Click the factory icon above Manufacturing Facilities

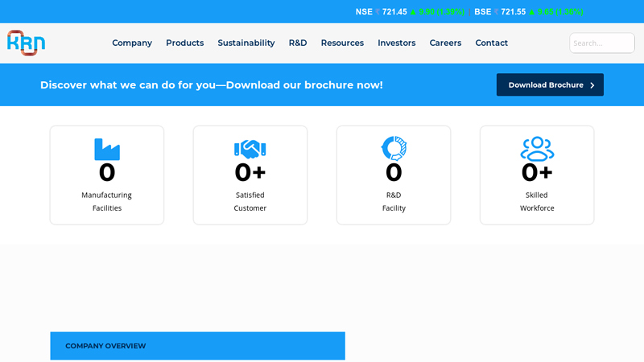106,150
